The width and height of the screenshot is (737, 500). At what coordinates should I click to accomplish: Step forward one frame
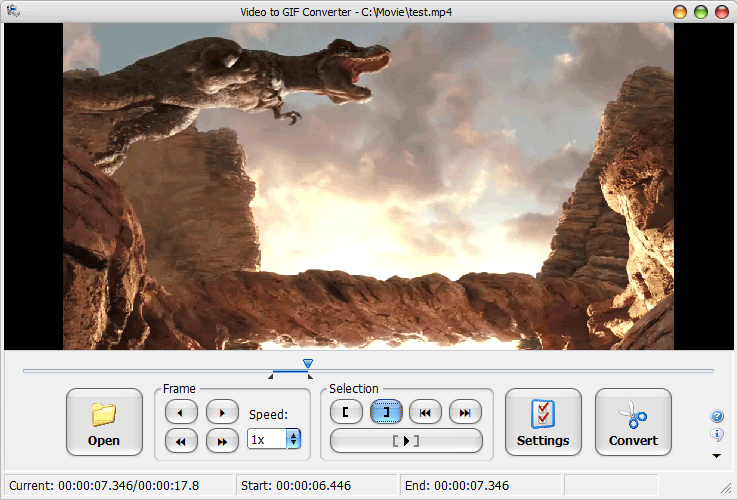point(221,411)
